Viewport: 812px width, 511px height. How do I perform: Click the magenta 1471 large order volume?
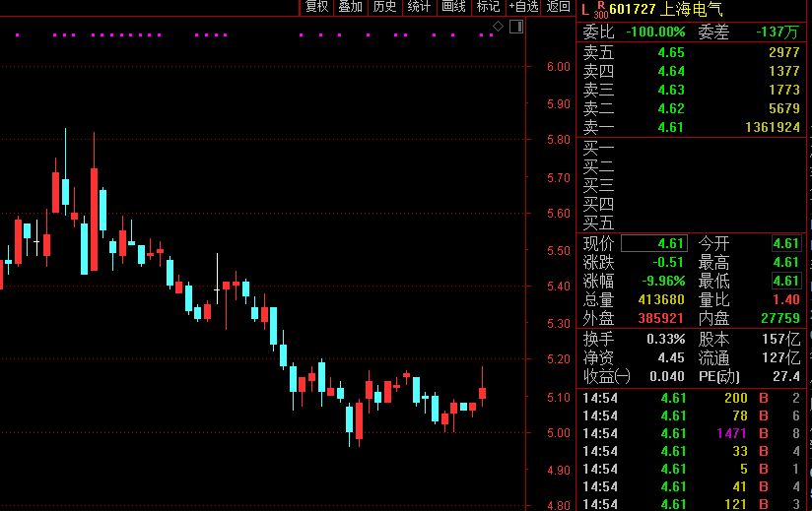(x=732, y=433)
